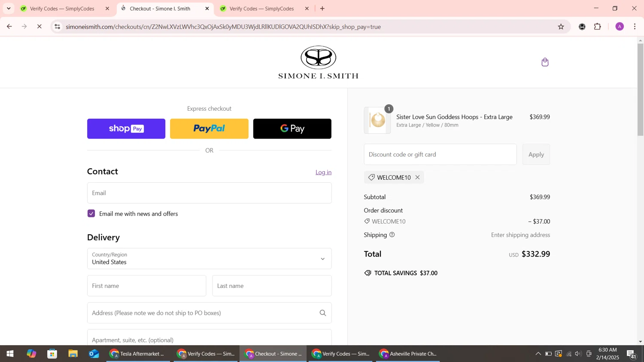Click the battery icon in system tray
This screenshot has width=644, height=362.
pos(548,354)
